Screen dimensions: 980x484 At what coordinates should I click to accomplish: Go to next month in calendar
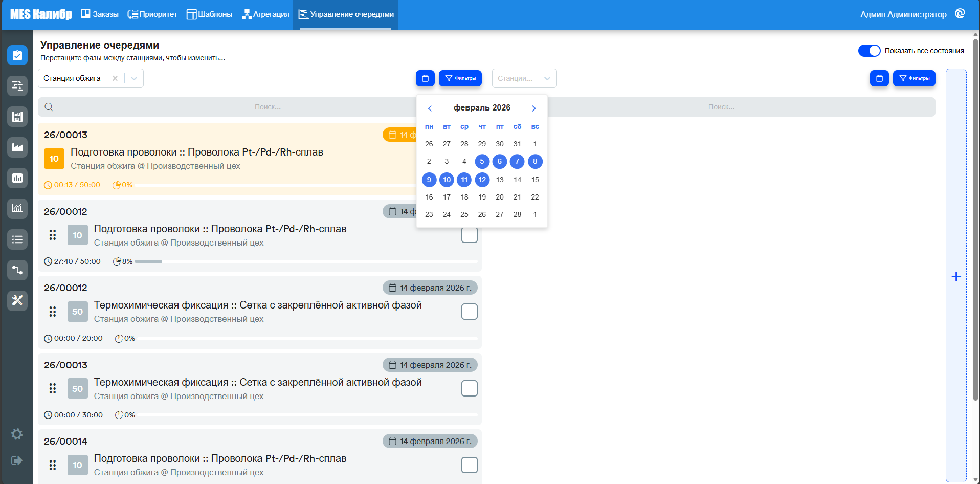(534, 108)
